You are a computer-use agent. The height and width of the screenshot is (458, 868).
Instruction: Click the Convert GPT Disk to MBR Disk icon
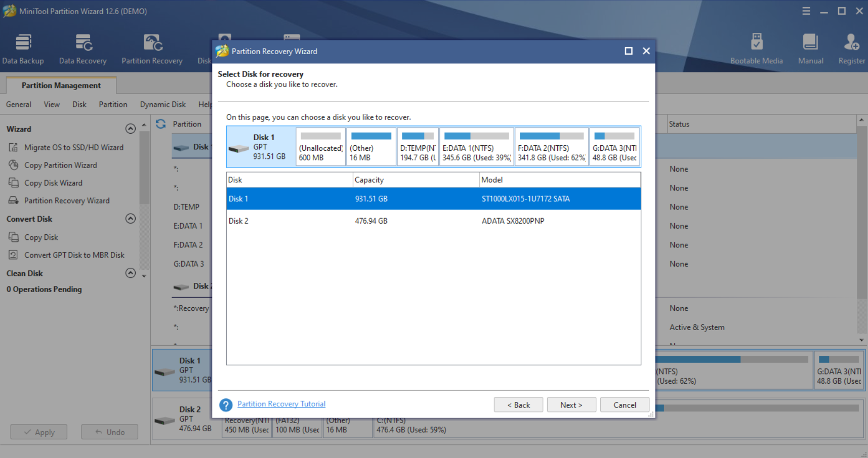tap(14, 255)
